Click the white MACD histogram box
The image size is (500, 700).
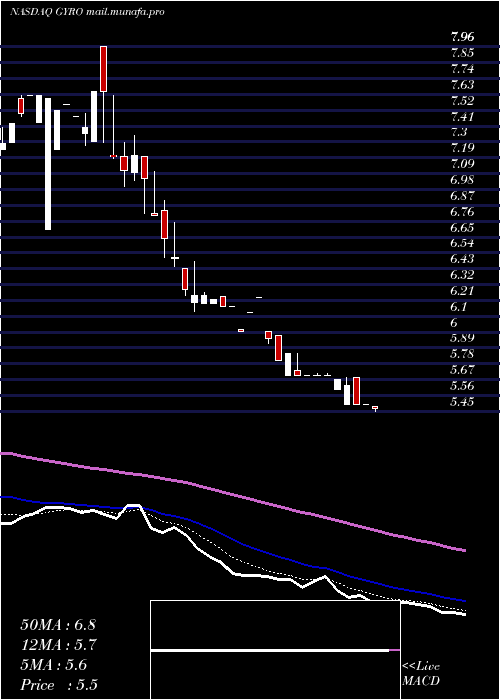click(x=275, y=650)
